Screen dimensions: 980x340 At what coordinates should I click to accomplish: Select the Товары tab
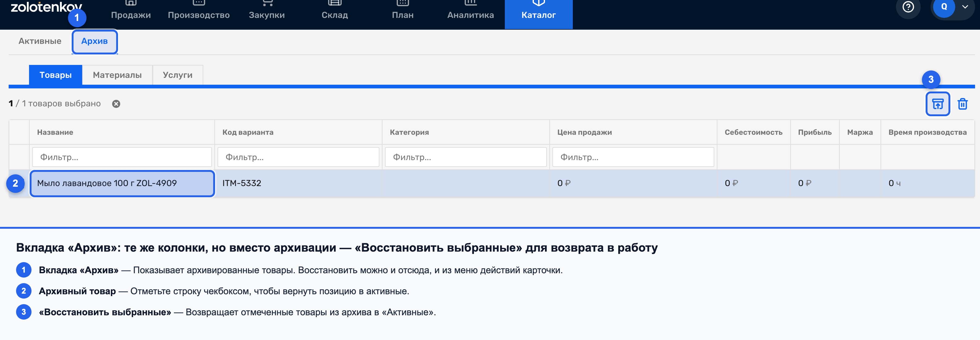pyautogui.click(x=56, y=75)
